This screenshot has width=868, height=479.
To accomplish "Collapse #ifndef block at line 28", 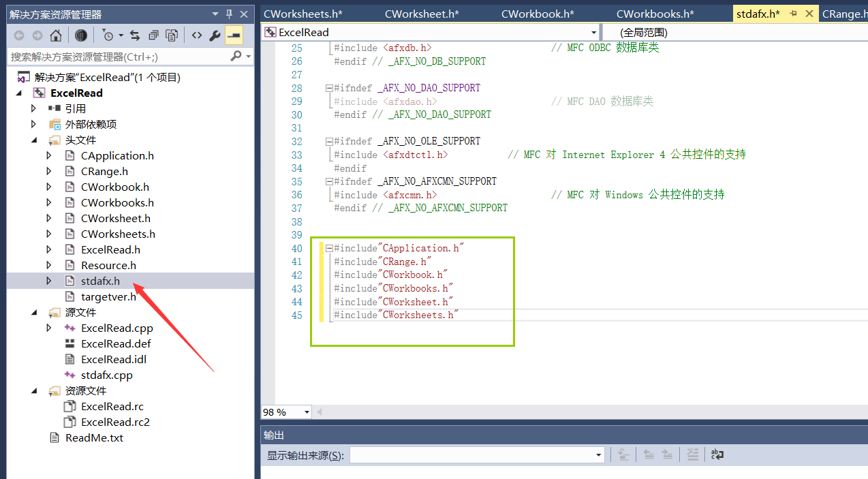I will pyautogui.click(x=329, y=89).
